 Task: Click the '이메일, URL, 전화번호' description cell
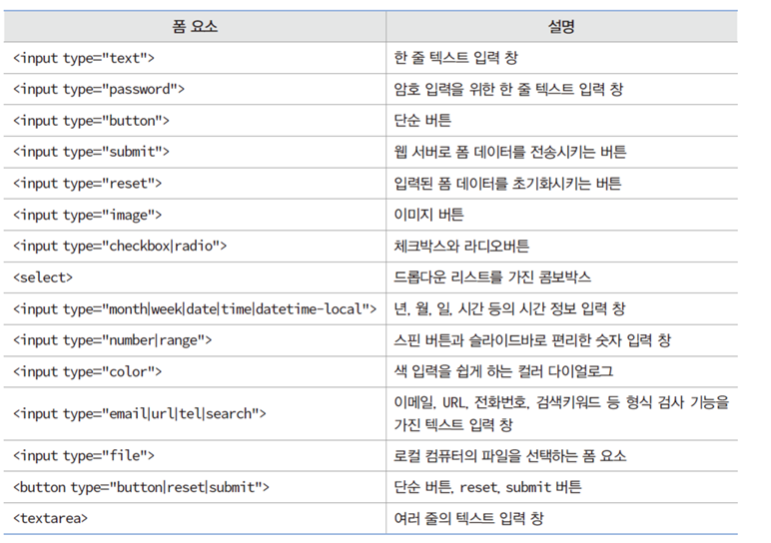(x=561, y=413)
